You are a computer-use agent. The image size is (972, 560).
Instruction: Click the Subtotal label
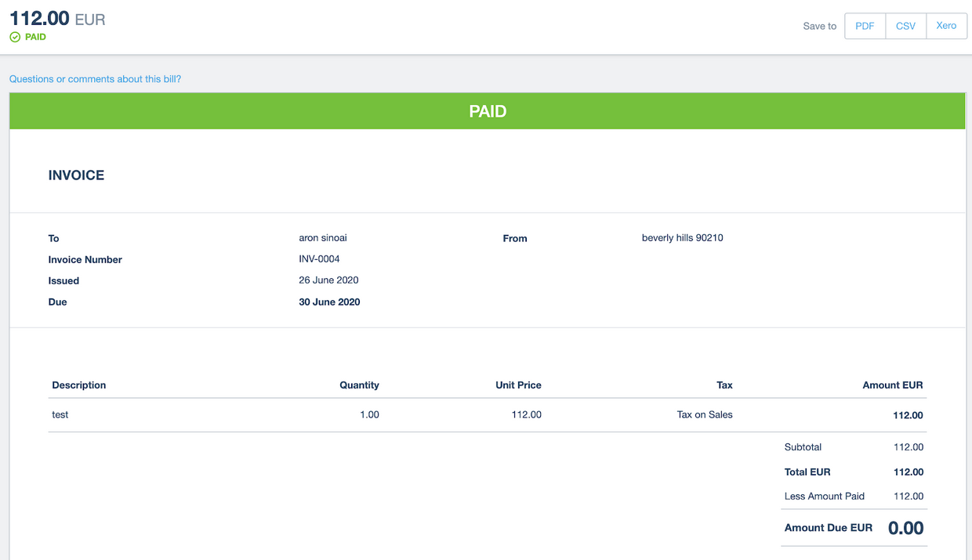tap(803, 447)
